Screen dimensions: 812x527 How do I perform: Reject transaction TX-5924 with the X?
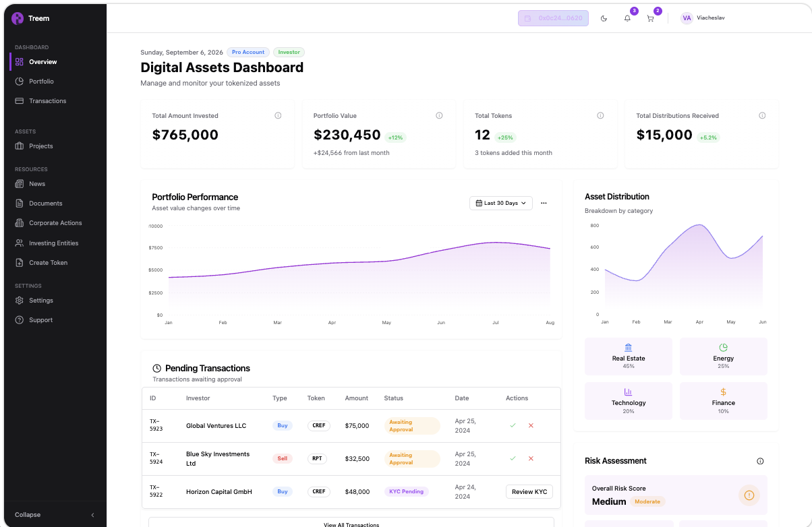(531, 458)
